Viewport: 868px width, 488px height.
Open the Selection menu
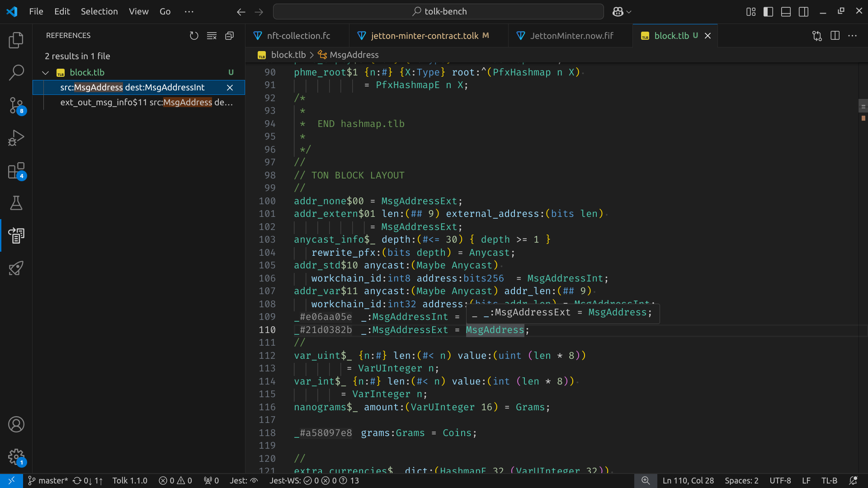99,12
